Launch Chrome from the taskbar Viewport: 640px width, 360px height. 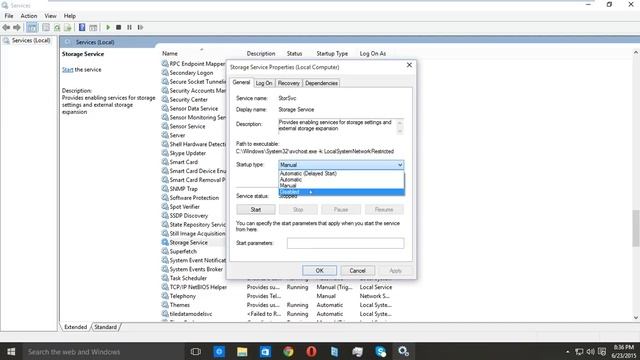pyautogui.click(x=288, y=351)
